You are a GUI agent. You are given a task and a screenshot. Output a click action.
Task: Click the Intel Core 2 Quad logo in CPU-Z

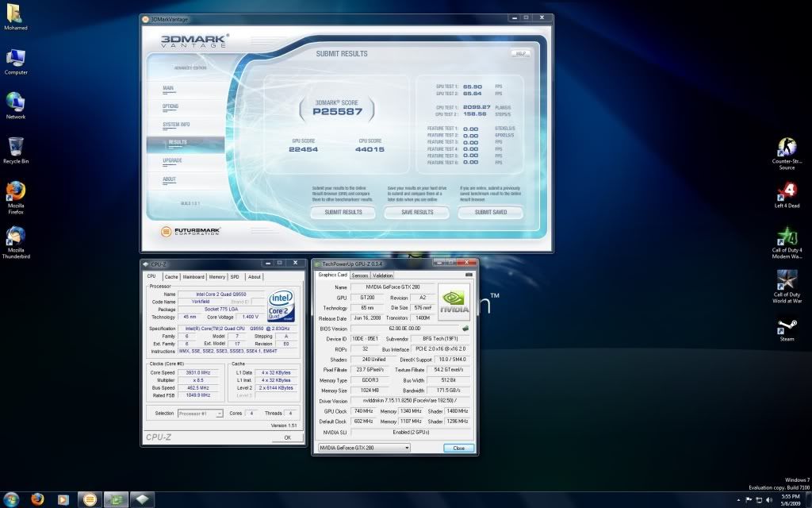(x=282, y=306)
